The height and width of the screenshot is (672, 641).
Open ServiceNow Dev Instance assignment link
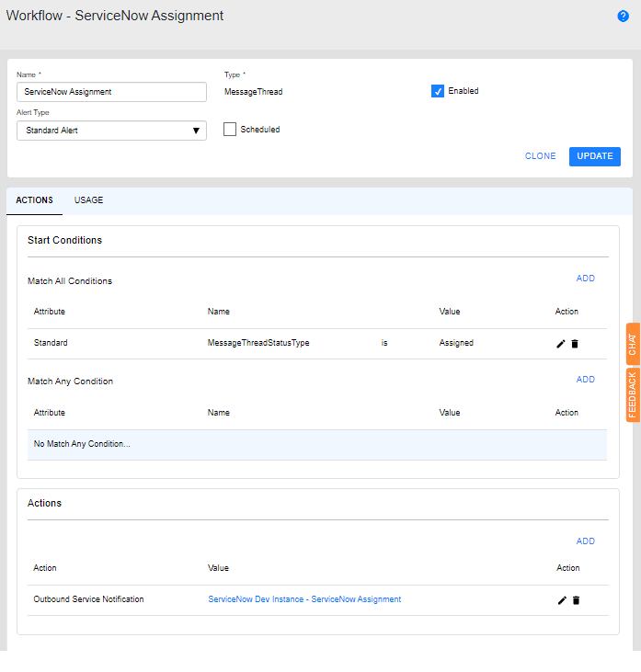304,599
